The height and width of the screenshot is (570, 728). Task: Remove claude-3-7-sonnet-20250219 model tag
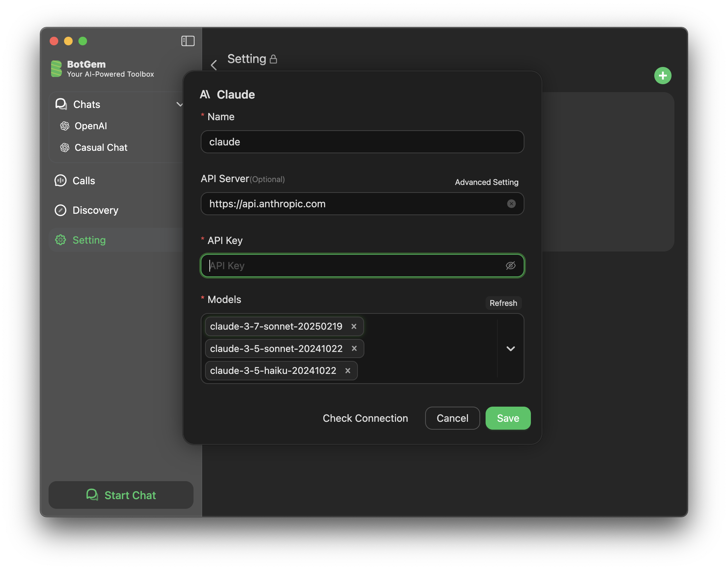coord(354,326)
